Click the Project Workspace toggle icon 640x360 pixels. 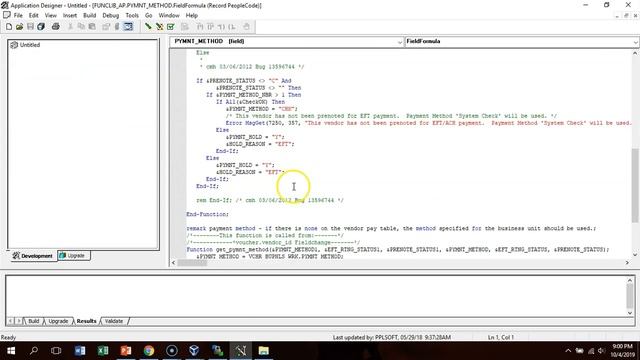coord(106,27)
